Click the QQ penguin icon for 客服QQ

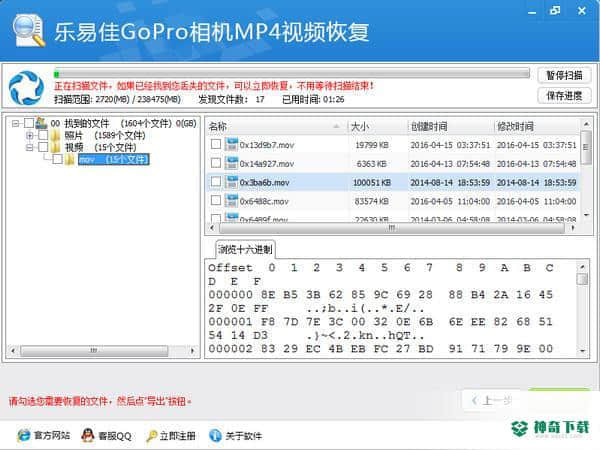(88, 435)
